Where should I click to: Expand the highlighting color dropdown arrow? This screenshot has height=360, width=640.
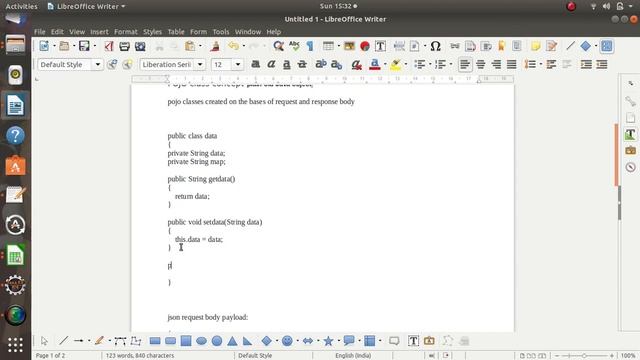click(406, 64)
